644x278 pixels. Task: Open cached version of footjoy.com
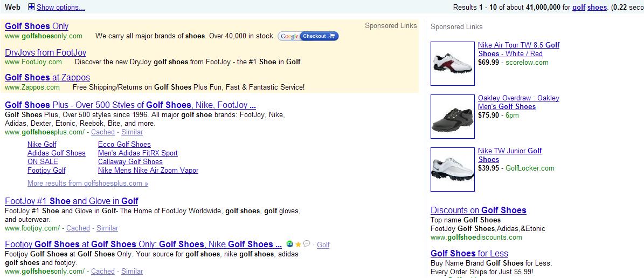[78, 228]
